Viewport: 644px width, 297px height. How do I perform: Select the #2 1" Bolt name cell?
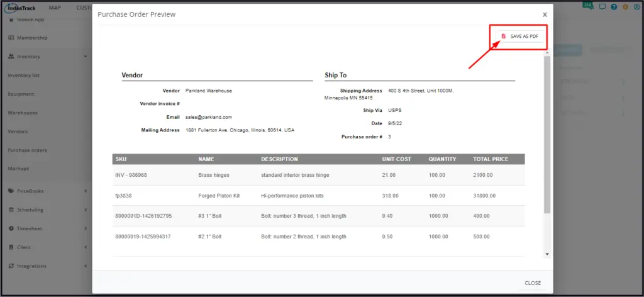(210, 237)
